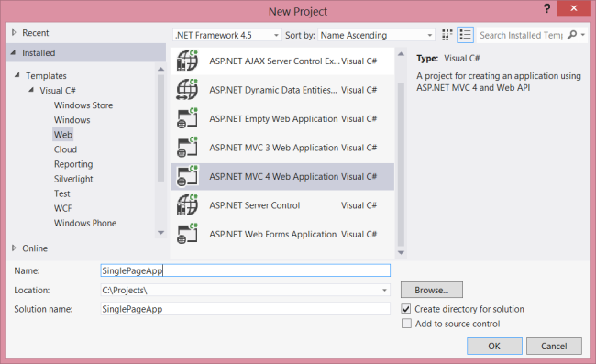This screenshot has height=364, width=596.
Task: Open the dialog help question mark
Action: click(x=546, y=9)
